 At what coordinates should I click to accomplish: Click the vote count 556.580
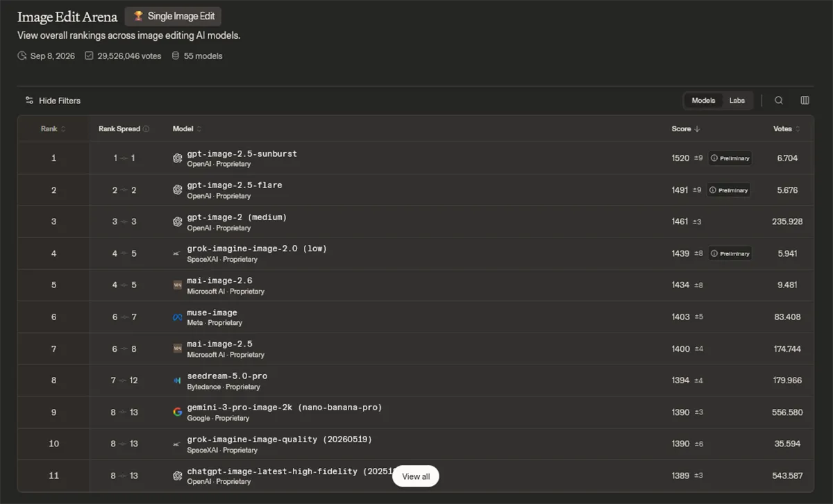[x=787, y=412]
